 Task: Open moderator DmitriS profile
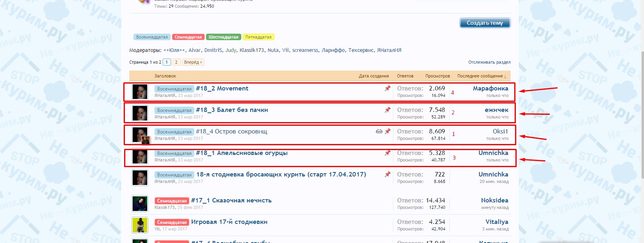tap(213, 50)
